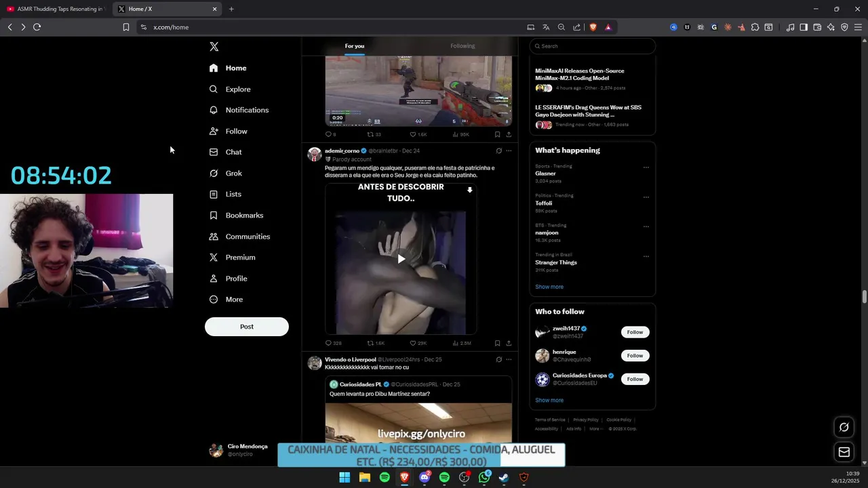Viewport: 868px width, 488px height.
Task: Follow zweih1437
Action: [635, 332]
